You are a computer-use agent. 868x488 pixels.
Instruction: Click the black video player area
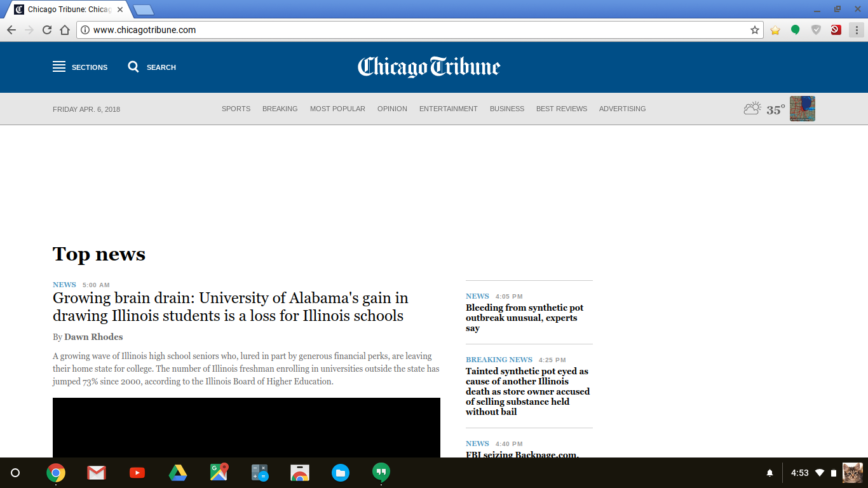click(247, 428)
